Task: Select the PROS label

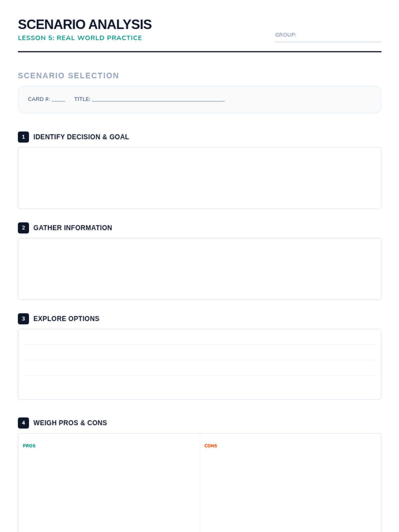Action: 29,446
